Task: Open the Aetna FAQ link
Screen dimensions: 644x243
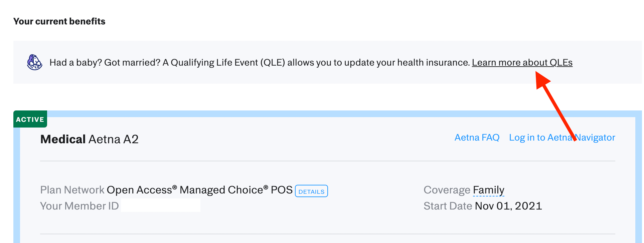Action: coord(477,138)
